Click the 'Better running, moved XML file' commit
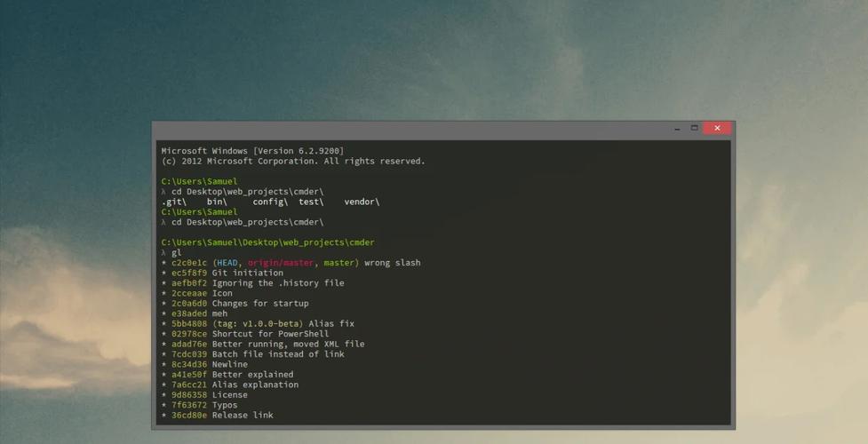 [289, 345]
